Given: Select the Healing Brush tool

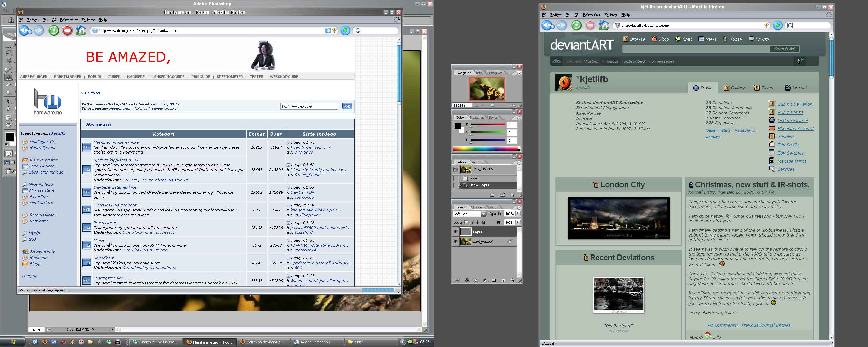Looking at the screenshot, I should click(x=9, y=70).
